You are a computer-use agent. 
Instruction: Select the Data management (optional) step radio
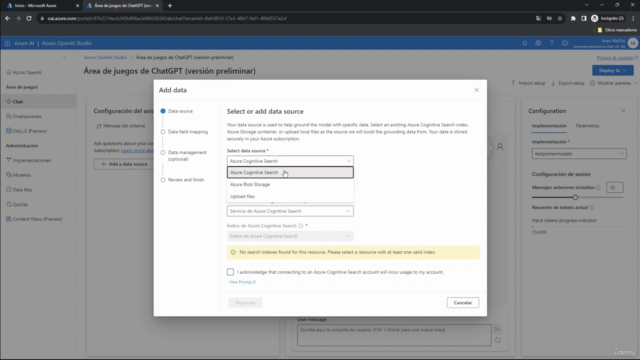pyautogui.click(x=163, y=153)
